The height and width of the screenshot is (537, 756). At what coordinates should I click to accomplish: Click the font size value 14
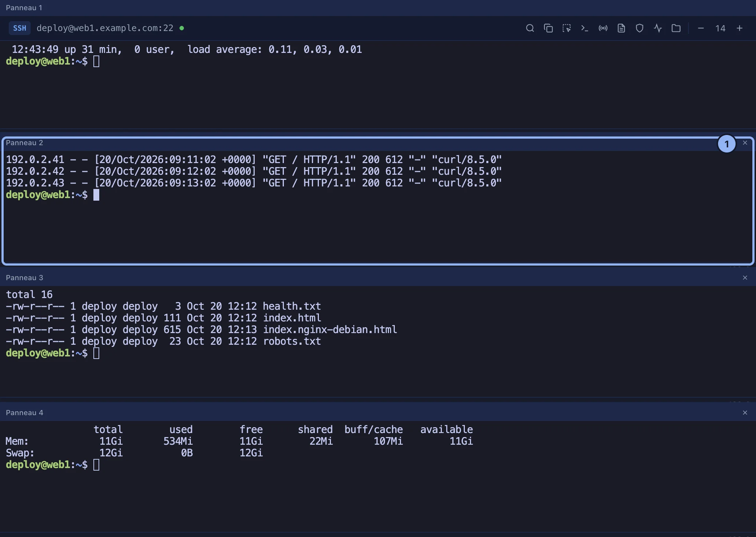point(720,28)
